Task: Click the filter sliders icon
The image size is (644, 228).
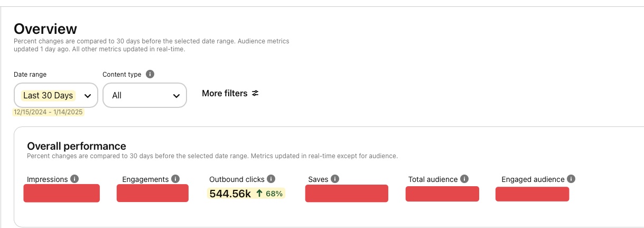Action: click(x=255, y=94)
